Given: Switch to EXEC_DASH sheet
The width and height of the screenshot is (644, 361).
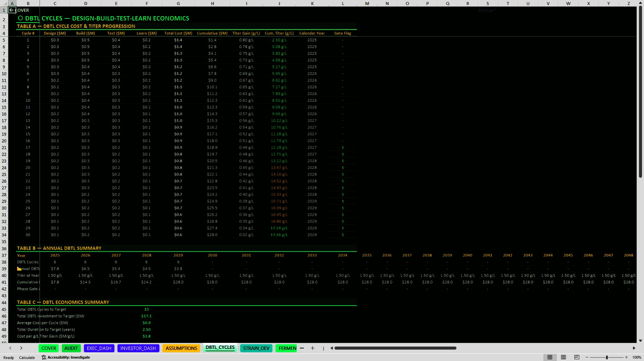Looking at the screenshot, I should (x=99, y=348).
